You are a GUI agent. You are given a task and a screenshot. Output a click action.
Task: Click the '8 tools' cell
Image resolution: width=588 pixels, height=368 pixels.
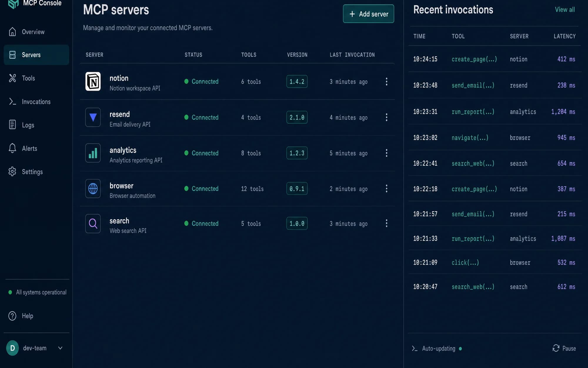pyautogui.click(x=251, y=153)
